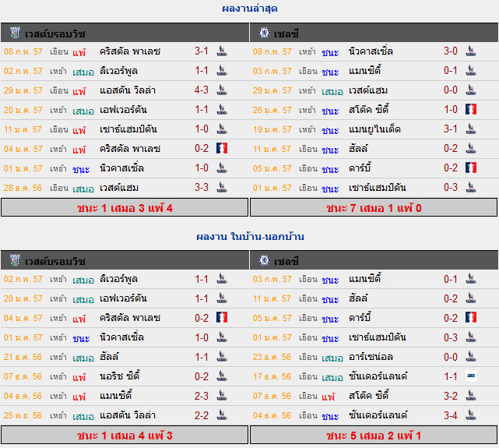This screenshot has width=499, height=448.
Task: Click the league icon in the เวสต์แฮม 3-3 row
Action: click(x=222, y=187)
